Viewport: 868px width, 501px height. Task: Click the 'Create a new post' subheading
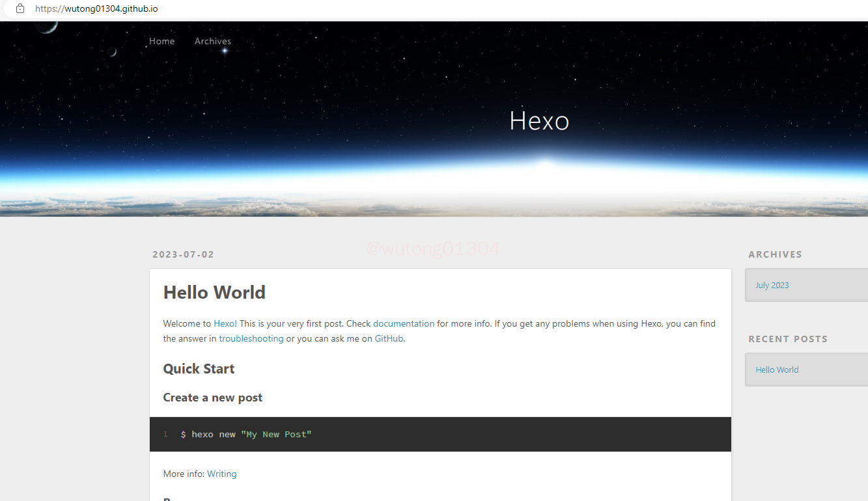(212, 398)
